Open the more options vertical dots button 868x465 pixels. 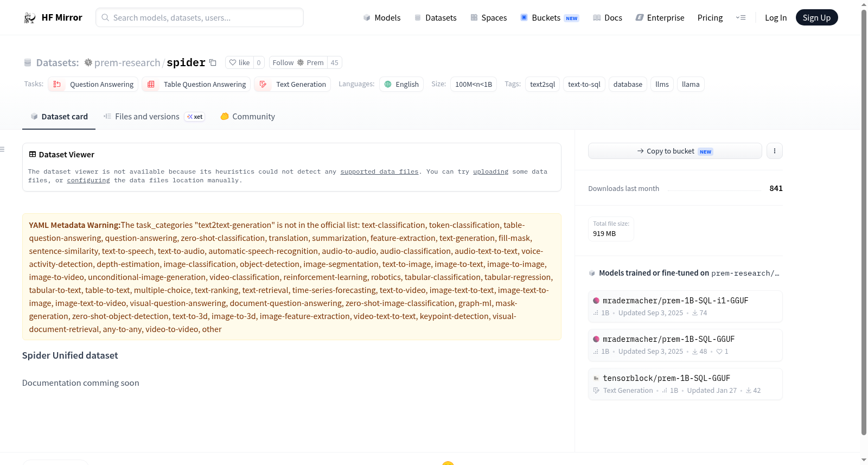coord(775,151)
